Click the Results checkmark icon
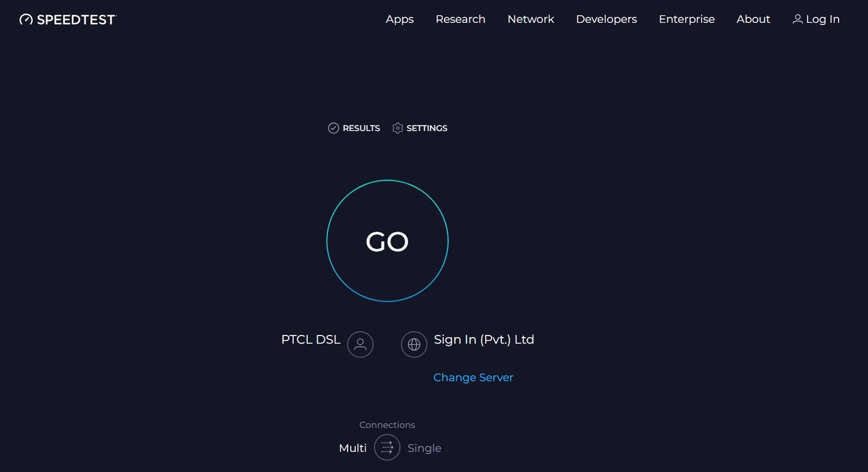 [x=333, y=128]
